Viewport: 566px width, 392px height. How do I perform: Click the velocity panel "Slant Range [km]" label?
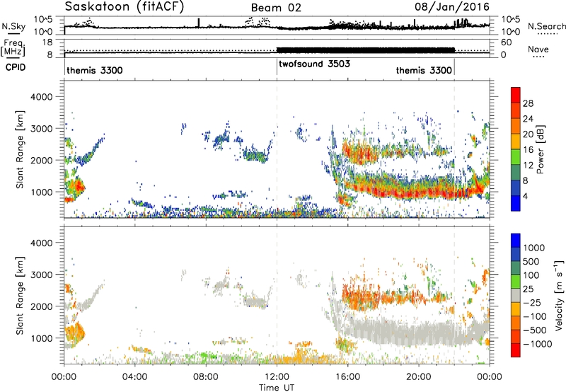click(x=20, y=296)
